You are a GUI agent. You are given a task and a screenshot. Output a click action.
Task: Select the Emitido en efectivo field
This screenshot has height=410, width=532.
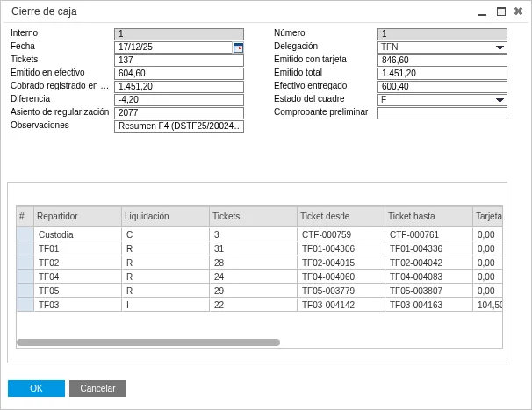(x=179, y=74)
